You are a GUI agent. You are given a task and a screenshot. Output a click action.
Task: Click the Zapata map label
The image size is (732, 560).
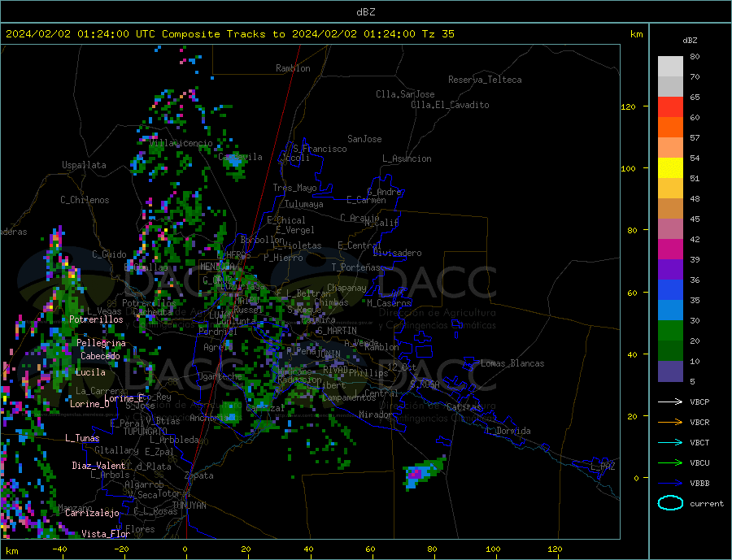pyautogui.click(x=199, y=476)
